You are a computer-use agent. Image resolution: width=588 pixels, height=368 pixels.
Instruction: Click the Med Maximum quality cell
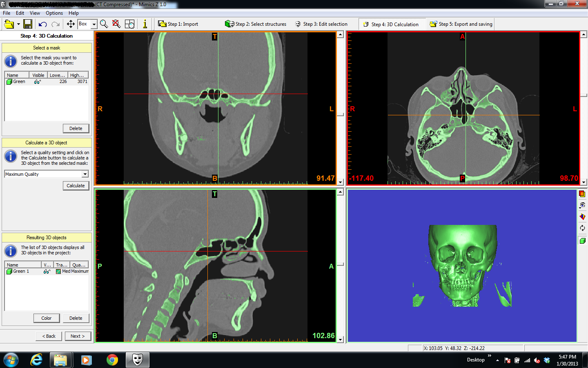coord(75,272)
